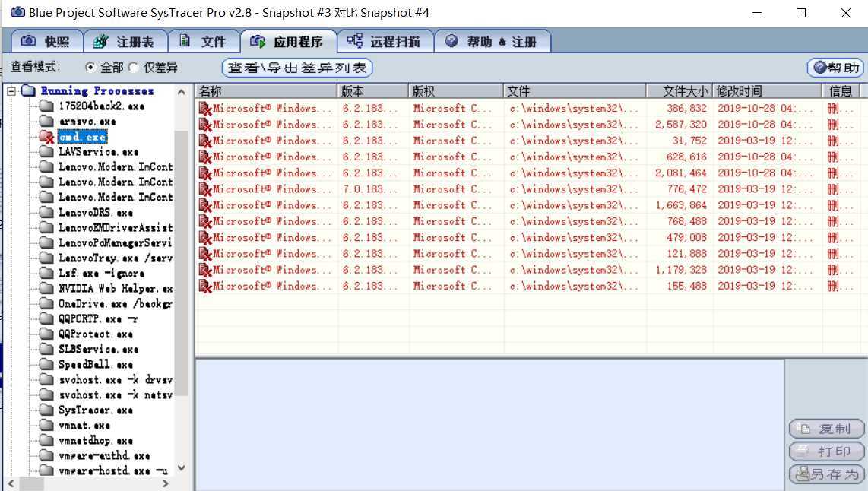Viewport: 868px width, 491px height.
Task: Click folder icon of vmnetdhcp.exe
Action: pos(47,441)
